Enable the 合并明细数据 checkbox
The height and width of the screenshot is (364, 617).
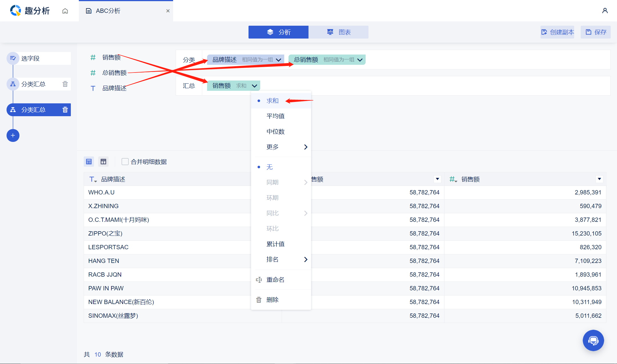125,162
